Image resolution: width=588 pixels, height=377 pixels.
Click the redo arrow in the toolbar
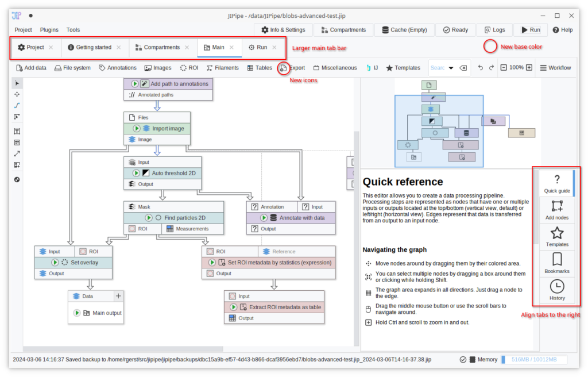tap(492, 68)
